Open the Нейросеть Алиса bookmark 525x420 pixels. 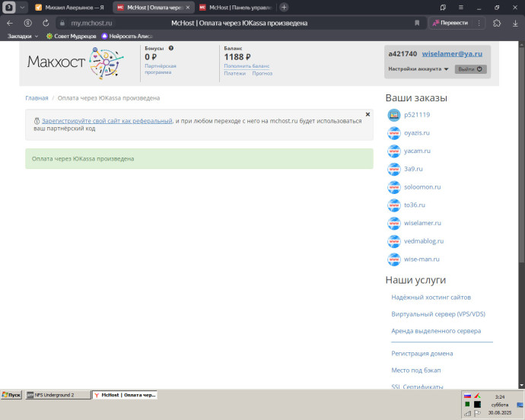[127, 37]
